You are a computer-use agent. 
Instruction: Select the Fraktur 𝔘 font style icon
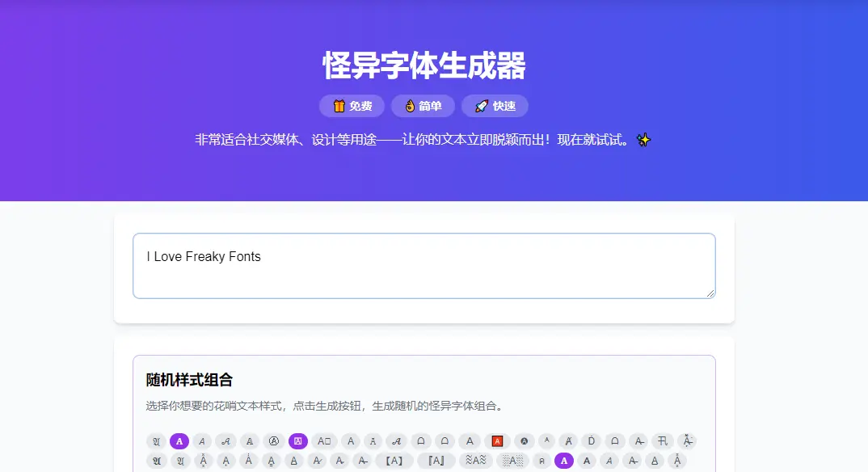[x=157, y=441]
